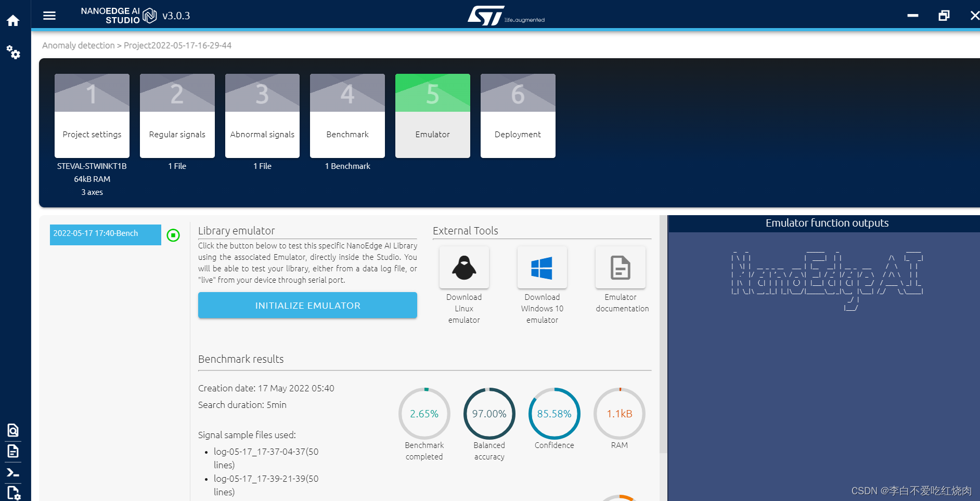
Task: Open step 2 Regular signals
Action: [177, 115]
